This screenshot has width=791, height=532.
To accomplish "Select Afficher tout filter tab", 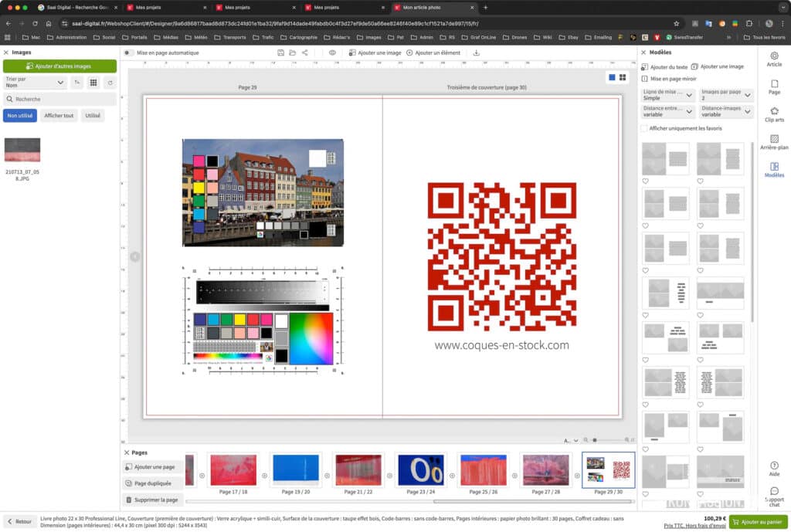I will [x=59, y=116].
